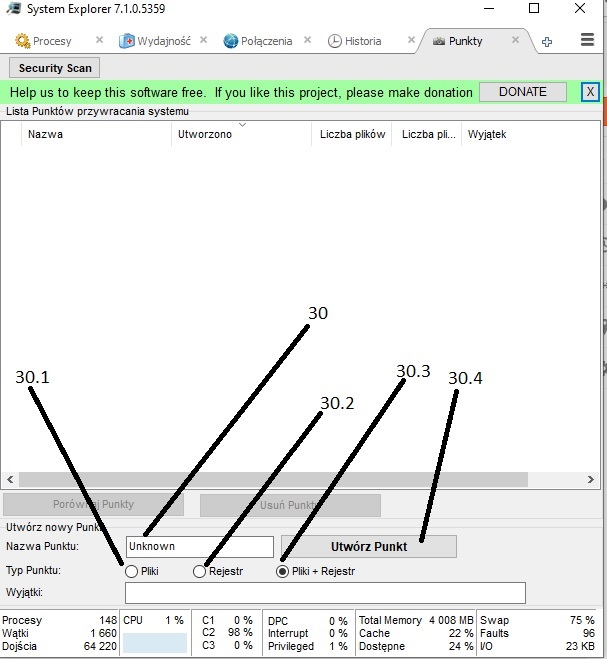Click the Procesy 148 status entry

[x=59, y=620]
